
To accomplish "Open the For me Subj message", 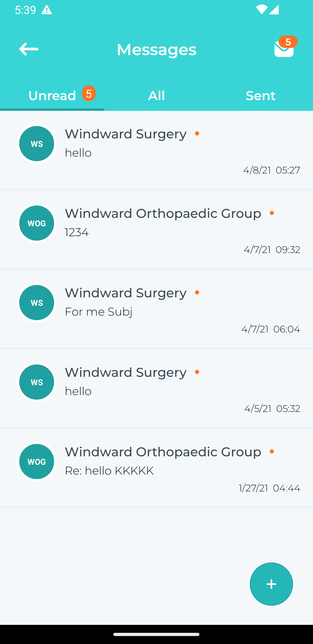I will 156,309.
